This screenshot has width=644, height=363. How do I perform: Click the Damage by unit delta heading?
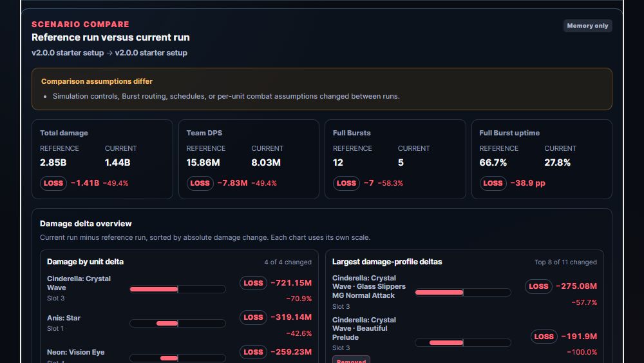pos(85,262)
